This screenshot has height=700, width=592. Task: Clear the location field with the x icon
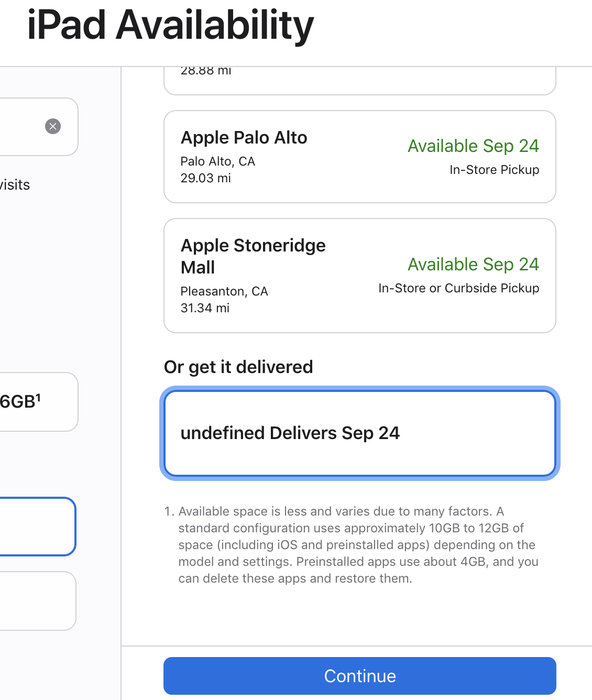(x=53, y=126)
